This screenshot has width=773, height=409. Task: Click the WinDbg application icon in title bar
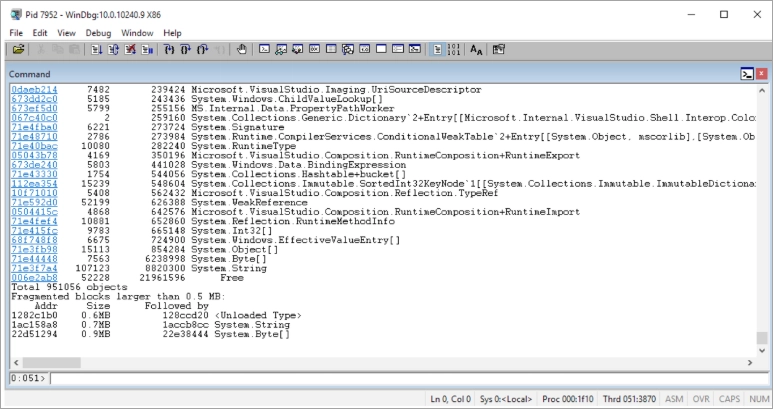pyautogui.click(x=16, y=14)
